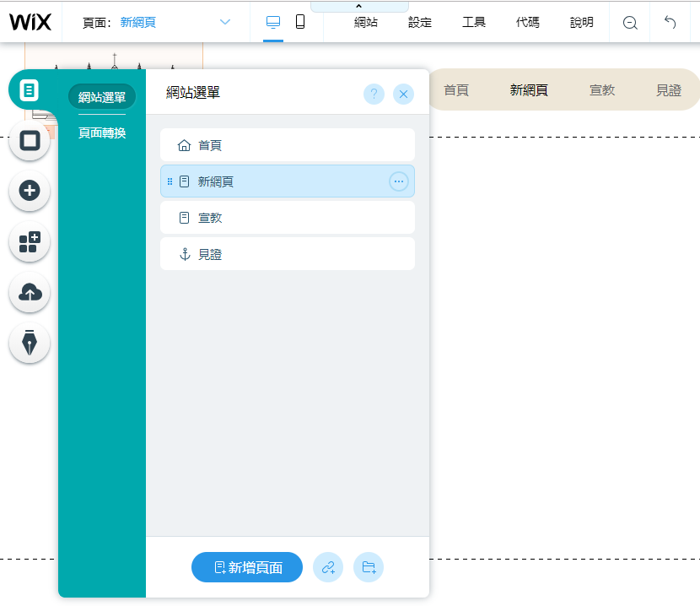The image size is (700, 606).
Task: Close the 網站選單 panel
Action: coord(403,94)
